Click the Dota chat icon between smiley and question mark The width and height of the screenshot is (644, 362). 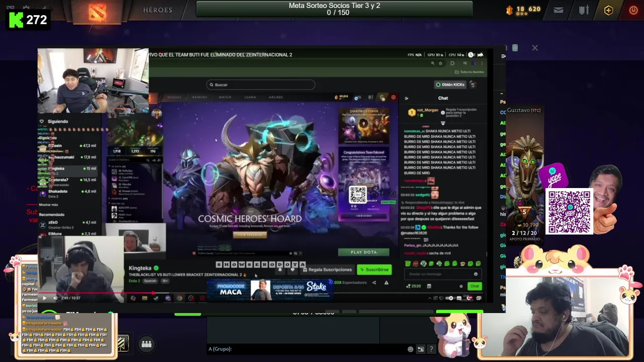[421, 349]
